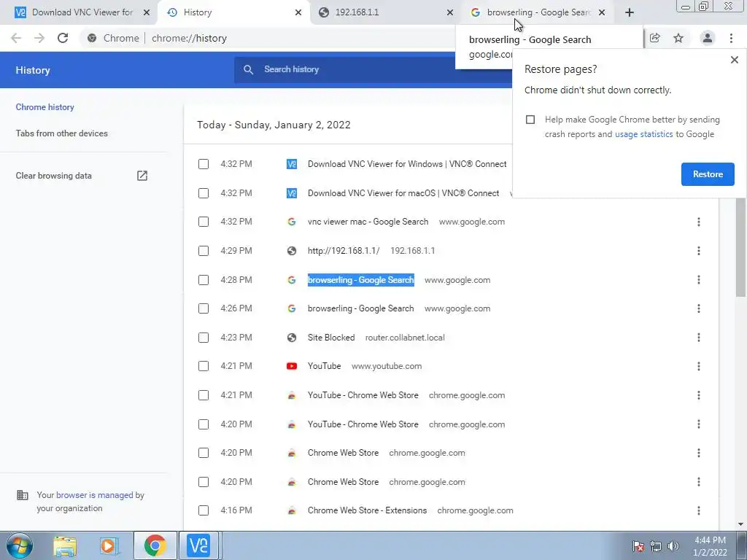Viewport: 747px width, 560px height.
Task: Open the Action Center flag tray icon
Action: [638, 546]
